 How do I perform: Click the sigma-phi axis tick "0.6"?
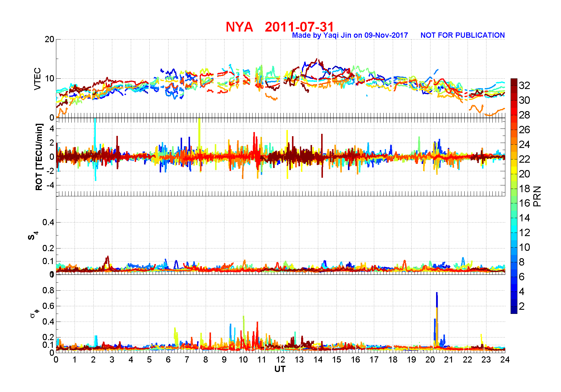click(x=48, y=306)
